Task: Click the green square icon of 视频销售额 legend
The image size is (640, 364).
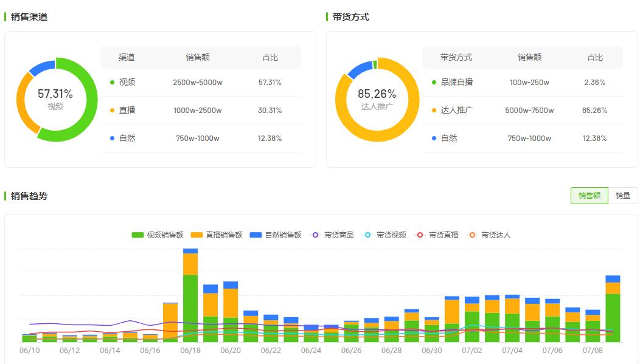Action: [137, 236]
